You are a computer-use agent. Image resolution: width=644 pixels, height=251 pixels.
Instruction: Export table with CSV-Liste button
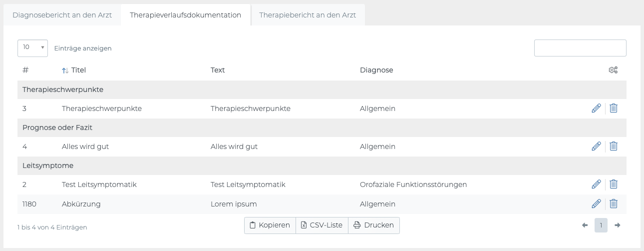(x=322, y=225)
